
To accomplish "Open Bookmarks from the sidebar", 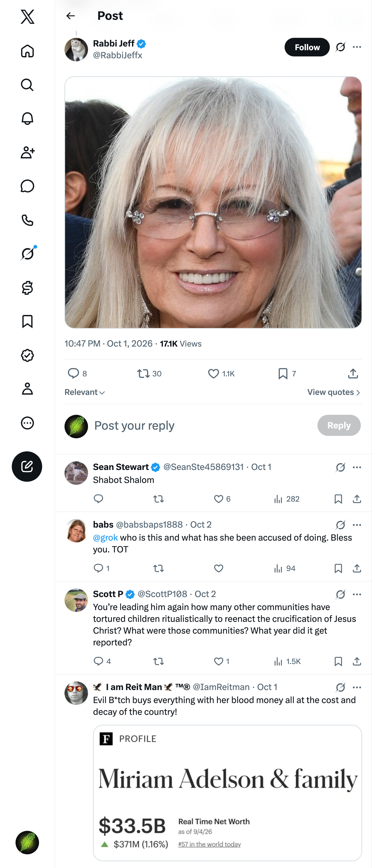I will 27,321.
